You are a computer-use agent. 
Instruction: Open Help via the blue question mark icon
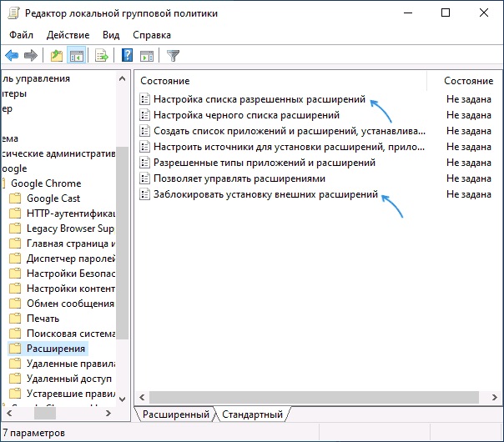click(128, 55)
